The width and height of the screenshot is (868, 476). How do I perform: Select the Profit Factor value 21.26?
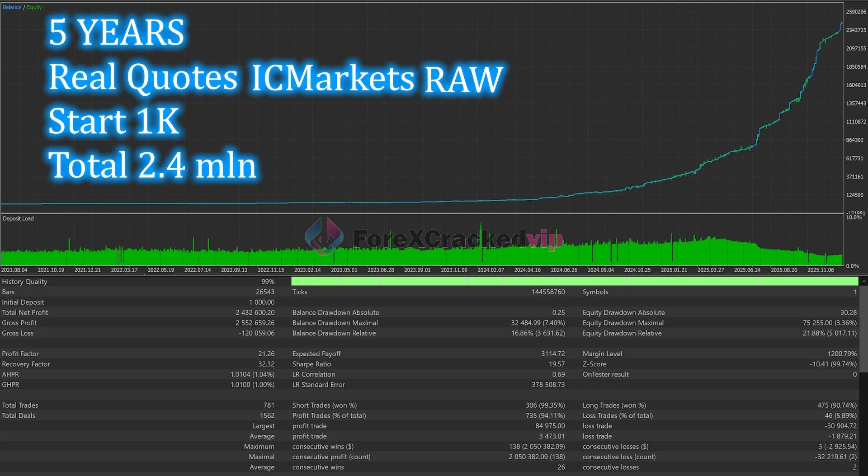click(266, 353)
